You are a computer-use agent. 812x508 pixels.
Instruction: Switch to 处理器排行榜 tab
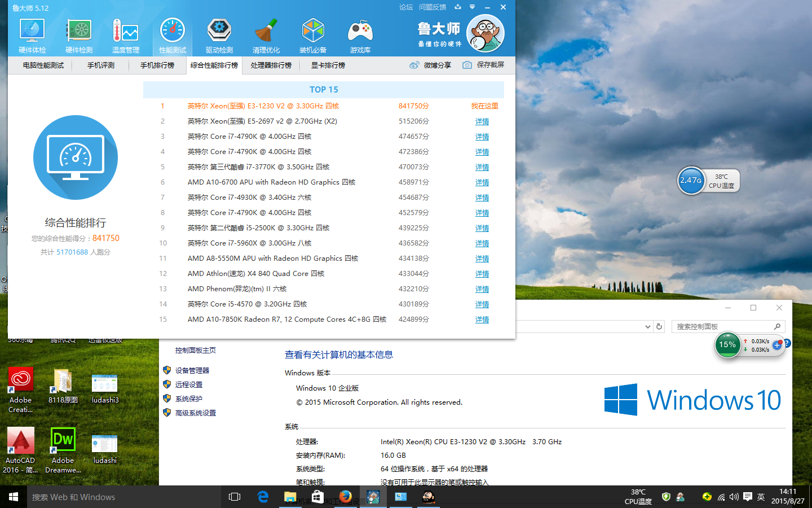(271, 65)
